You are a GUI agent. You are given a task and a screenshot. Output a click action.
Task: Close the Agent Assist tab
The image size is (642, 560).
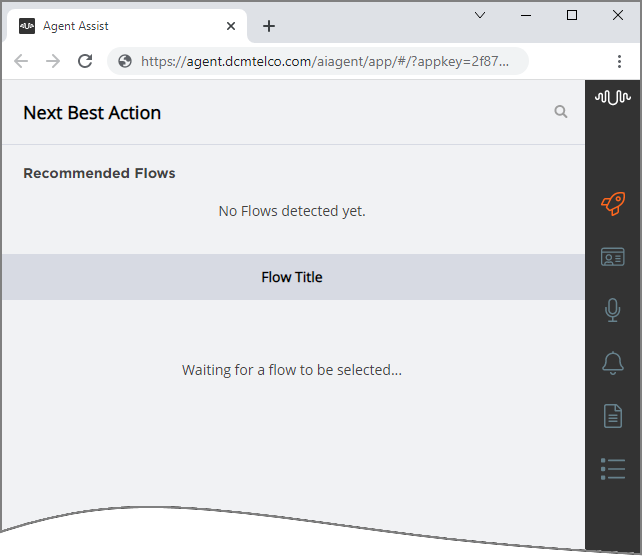[x=231, y=26]
